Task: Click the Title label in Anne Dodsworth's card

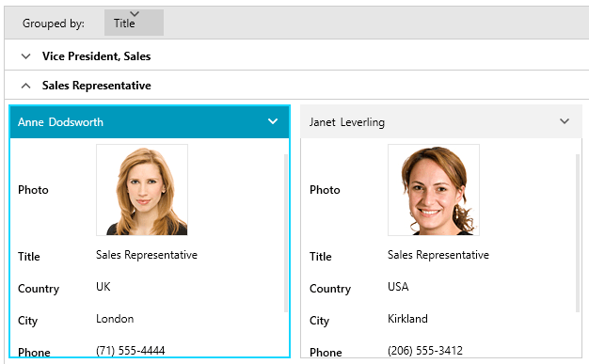Action: pyautogui.click(x=29, y=257)
